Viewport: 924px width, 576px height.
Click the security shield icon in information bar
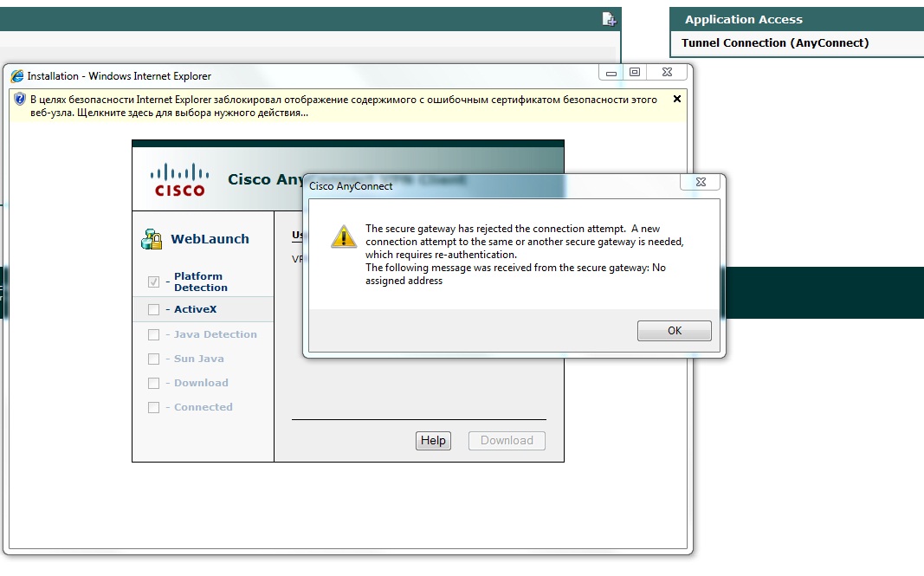19,99
